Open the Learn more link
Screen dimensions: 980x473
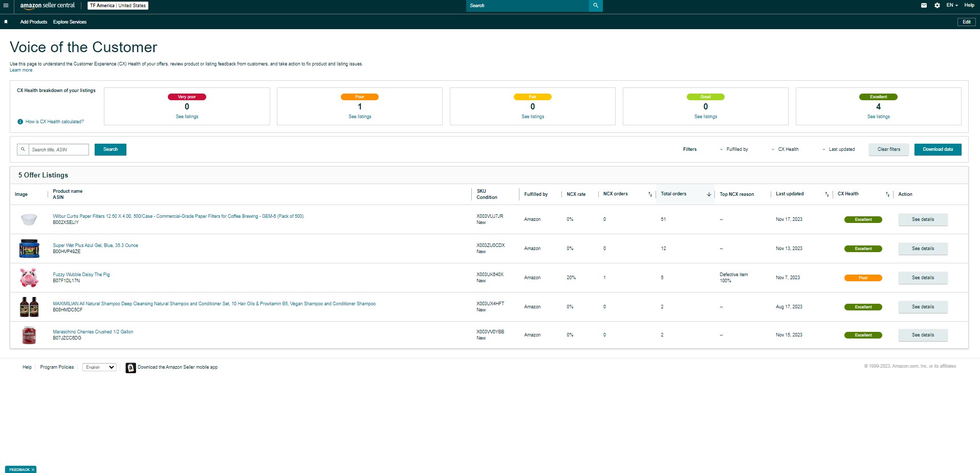coord(21,70)
